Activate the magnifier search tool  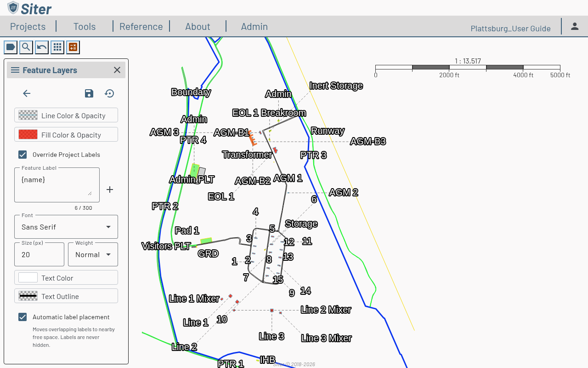pos(26,47)
